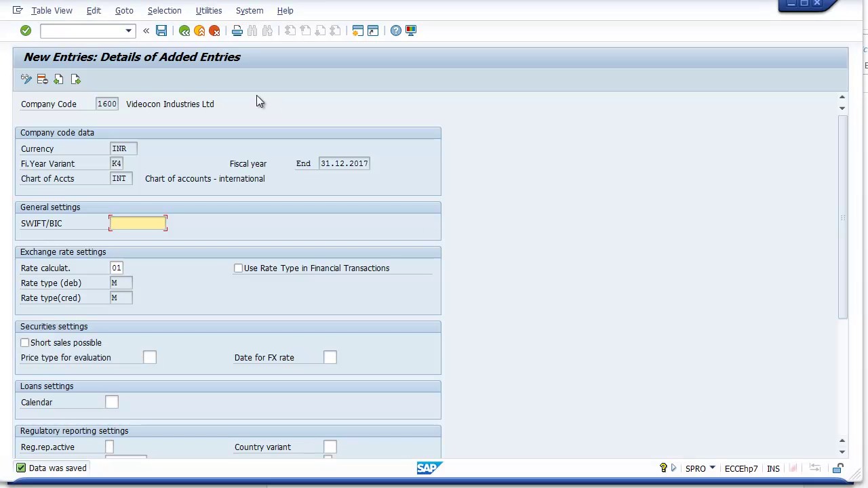The width and height of the screenshot is (868, 488).
Task: Collapse the command field with double arrow
Action: click(x=146, y=30)
